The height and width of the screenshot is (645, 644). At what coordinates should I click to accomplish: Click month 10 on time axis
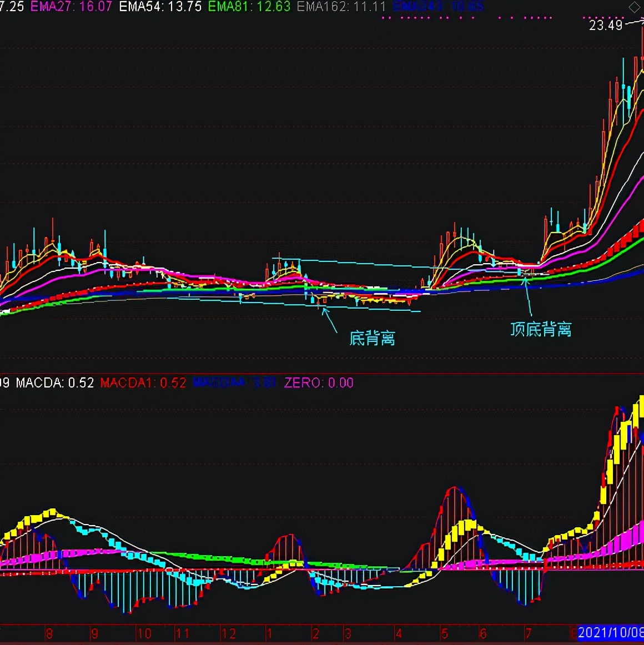click(144, 633)
